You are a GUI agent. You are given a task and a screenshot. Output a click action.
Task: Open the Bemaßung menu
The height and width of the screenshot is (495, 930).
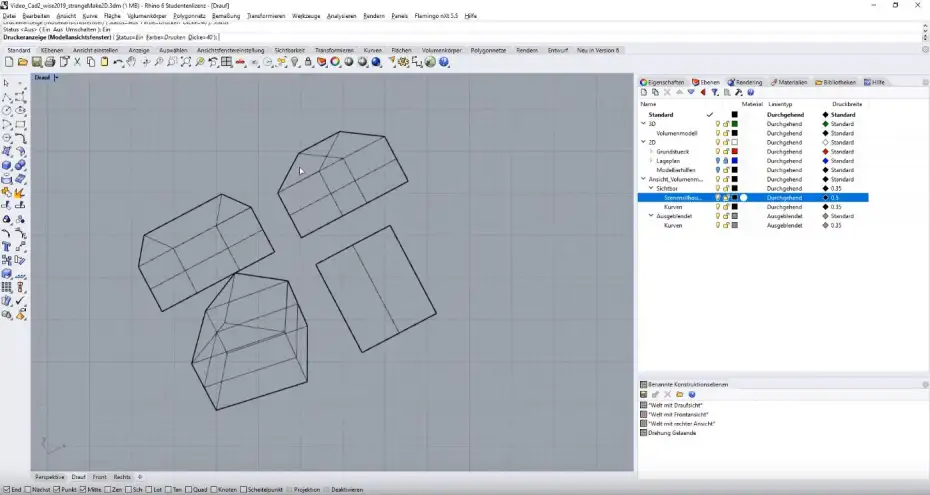tap(226, 16)
